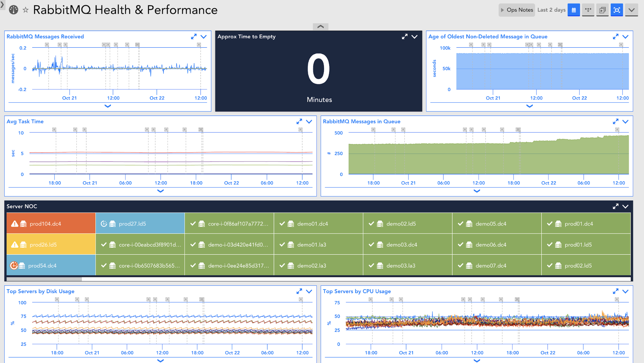Open the Avg Task Time widget menu
The height and width of the screenshot is (363, 644).
309,121
